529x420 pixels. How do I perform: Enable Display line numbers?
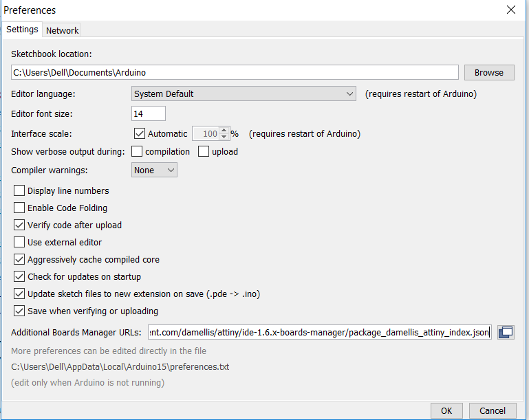pos(19,190)
